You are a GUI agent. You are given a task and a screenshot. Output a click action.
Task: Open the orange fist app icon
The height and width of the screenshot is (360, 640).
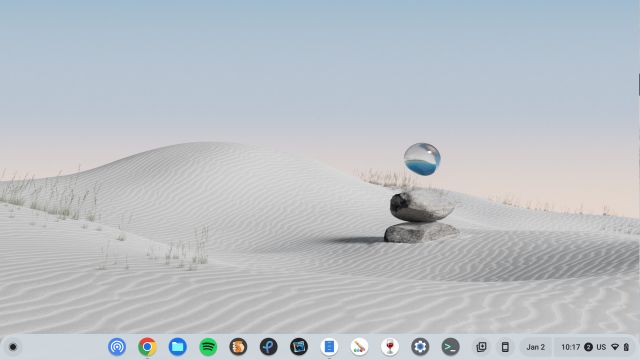pos(238,347)
